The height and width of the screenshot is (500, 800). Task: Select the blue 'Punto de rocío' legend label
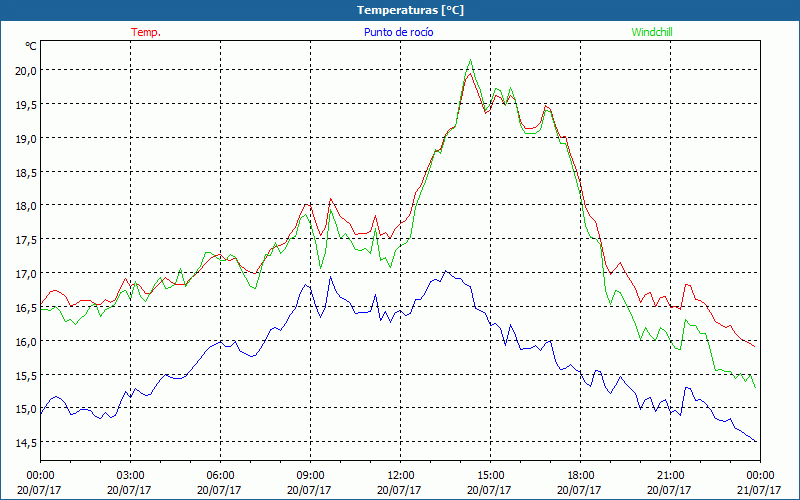coord(398,32)
